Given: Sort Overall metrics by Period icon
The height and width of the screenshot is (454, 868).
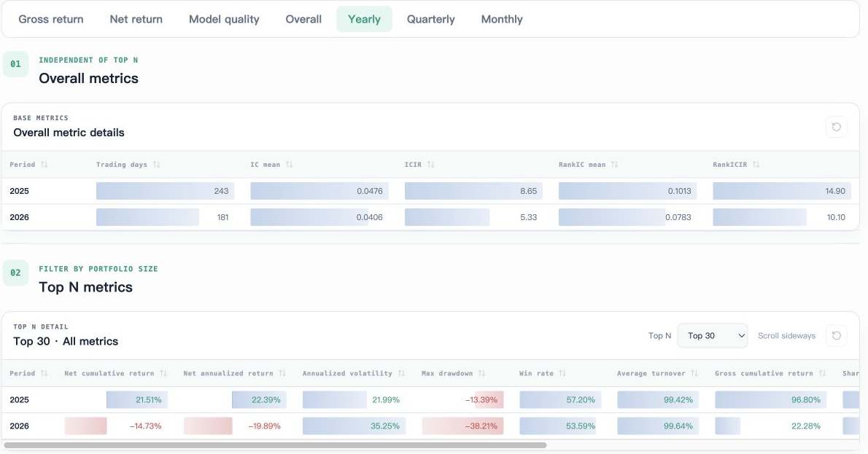Looking at the screenshot, I should [x=44, y=165].
